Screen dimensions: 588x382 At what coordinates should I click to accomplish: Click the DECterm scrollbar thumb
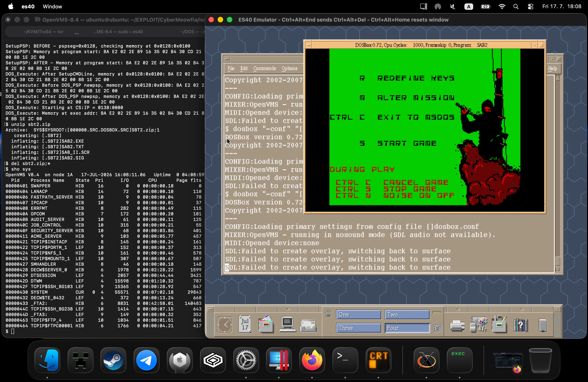pyautogui.click(x=558, y=261)
